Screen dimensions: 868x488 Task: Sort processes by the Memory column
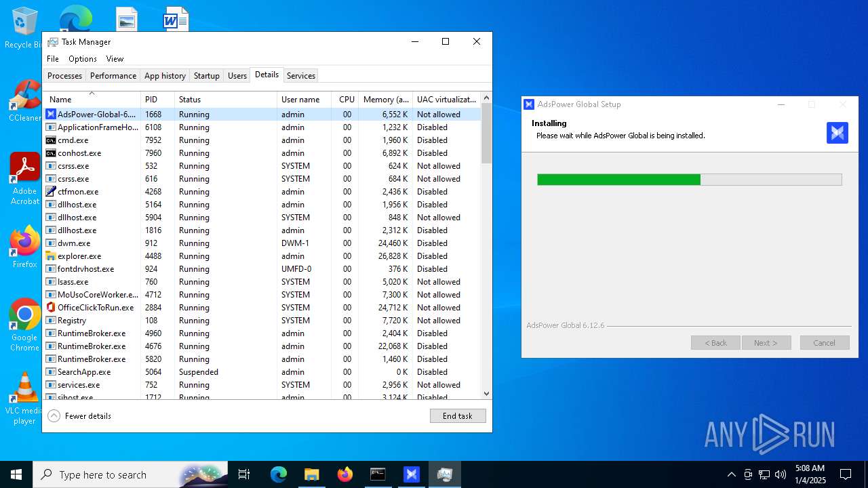tap(386, 99)
